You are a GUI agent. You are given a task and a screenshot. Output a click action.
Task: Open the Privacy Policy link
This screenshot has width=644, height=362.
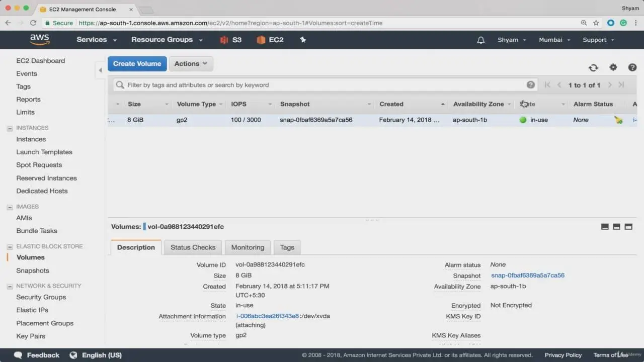point(563,355)
